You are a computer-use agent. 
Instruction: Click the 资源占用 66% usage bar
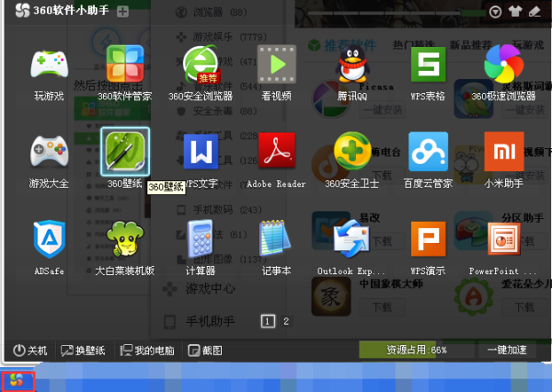click(417, 350)
